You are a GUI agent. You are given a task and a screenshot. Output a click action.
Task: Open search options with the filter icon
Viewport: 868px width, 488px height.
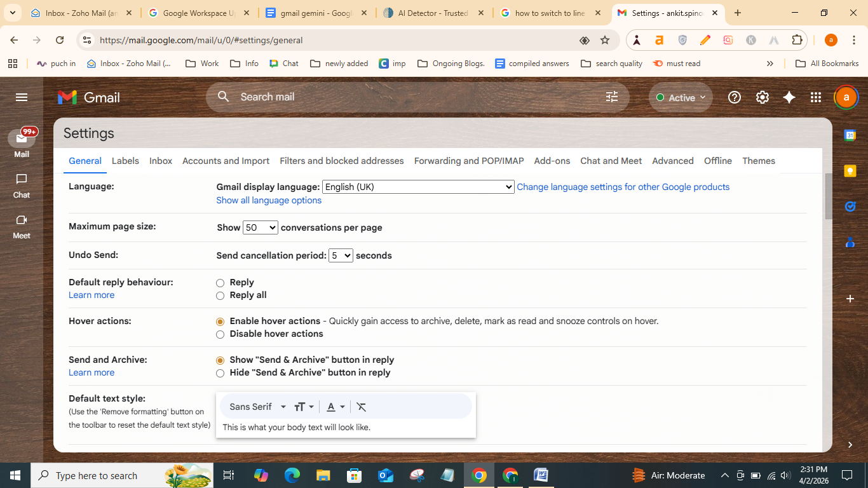(611, 97)
